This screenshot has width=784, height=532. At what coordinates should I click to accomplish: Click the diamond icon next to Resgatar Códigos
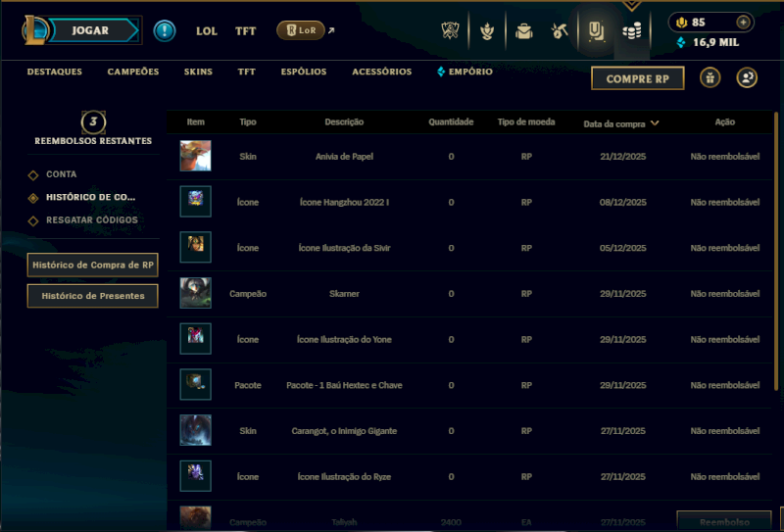pos(33,220)
